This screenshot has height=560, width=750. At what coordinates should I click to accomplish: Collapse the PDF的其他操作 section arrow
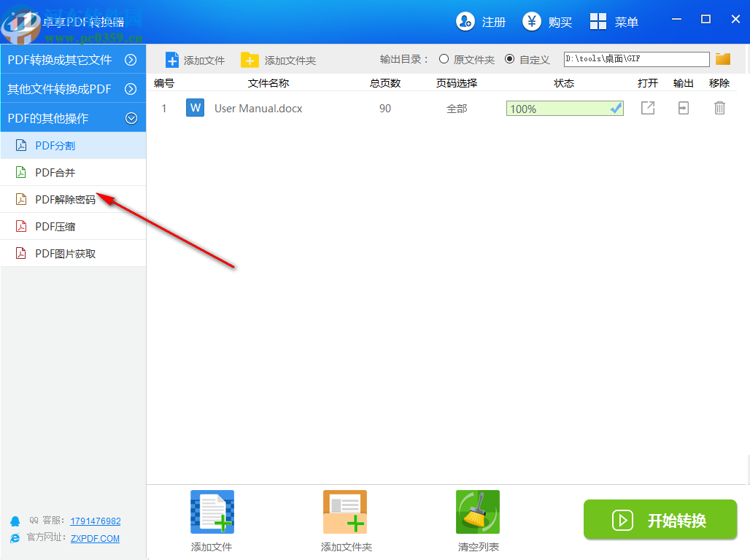click(x=131, y=118)
